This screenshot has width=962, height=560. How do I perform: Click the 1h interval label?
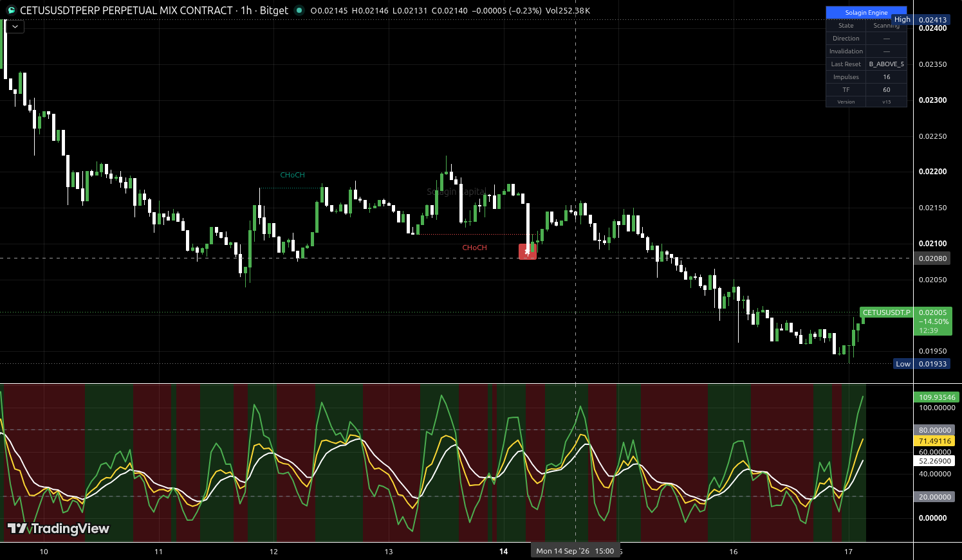click(246, 10)
